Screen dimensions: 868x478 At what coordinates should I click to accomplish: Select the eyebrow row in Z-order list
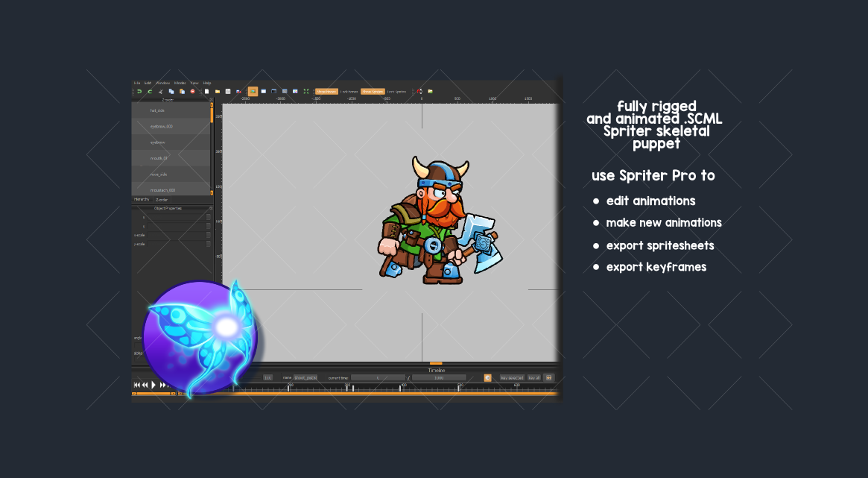tap(171, 142)
